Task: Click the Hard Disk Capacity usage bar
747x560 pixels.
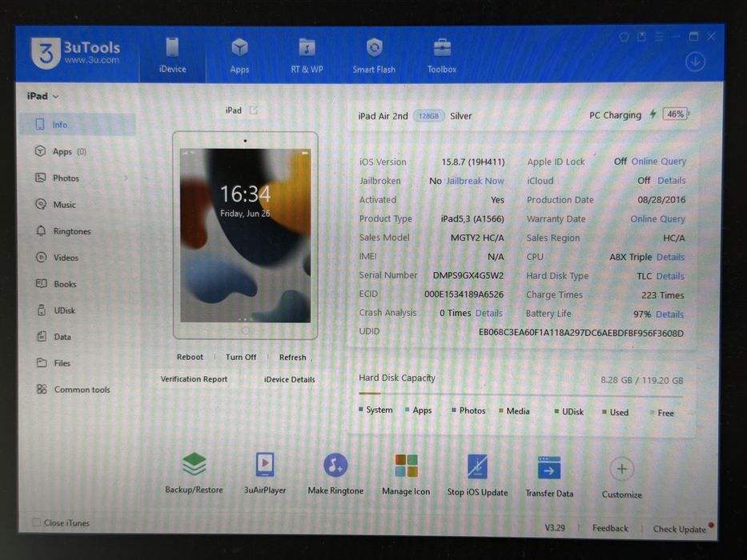Action: click(520, 394)
